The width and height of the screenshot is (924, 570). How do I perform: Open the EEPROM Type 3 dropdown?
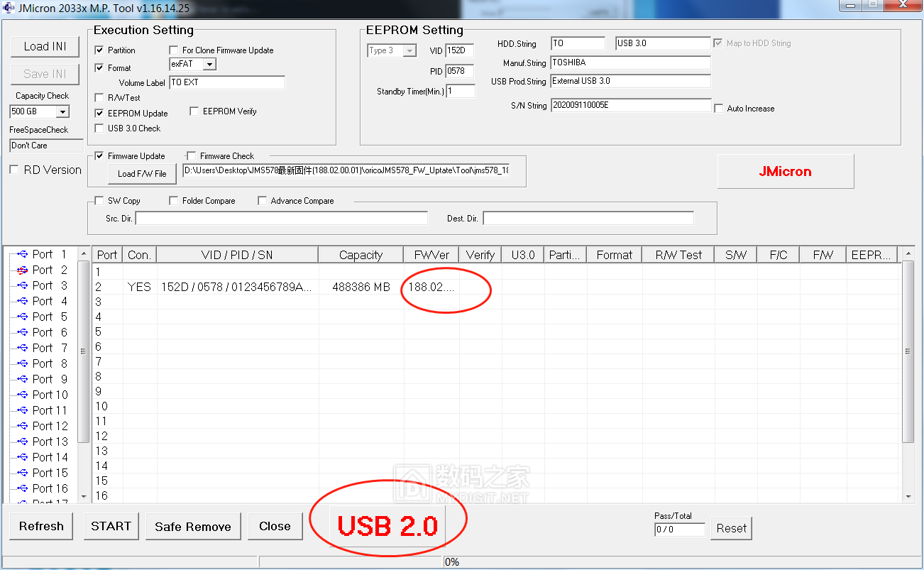[409, 50]
